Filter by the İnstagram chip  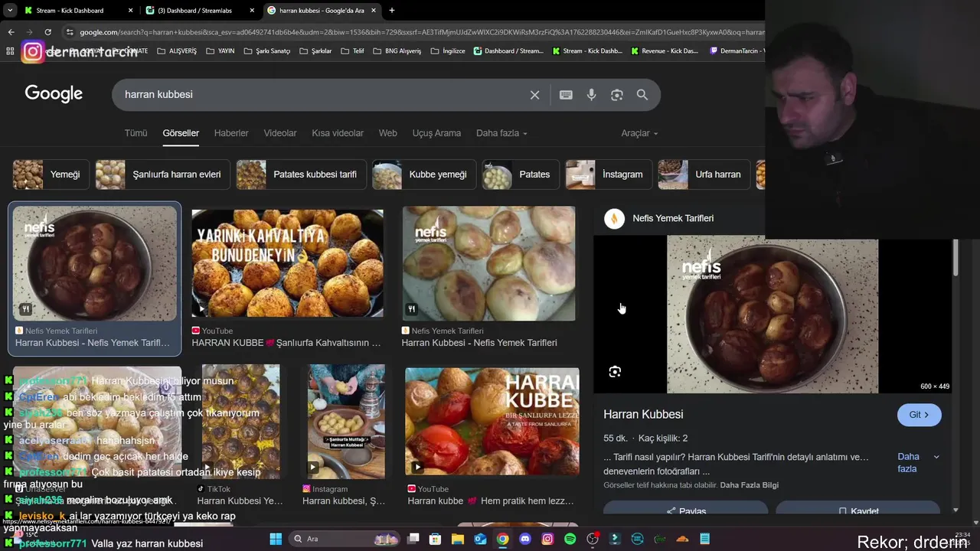click(609, 174)
